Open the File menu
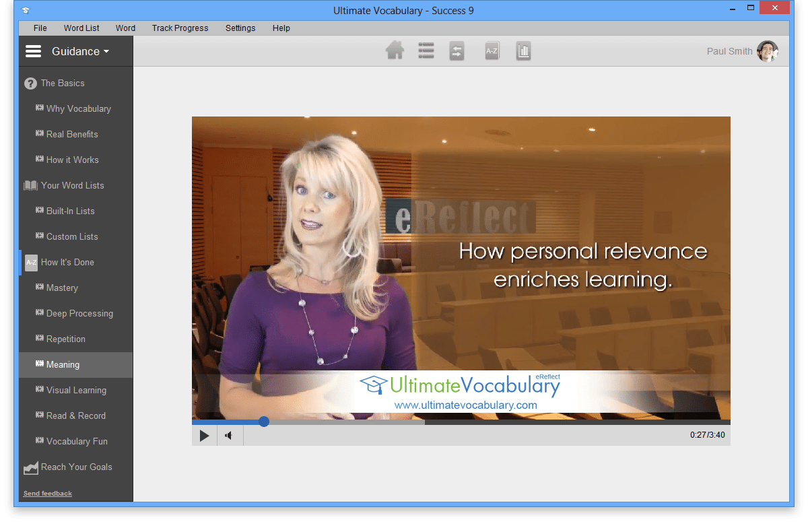This screenshot has height=532, width=808. pyautogui.click(x=40, y=28)
